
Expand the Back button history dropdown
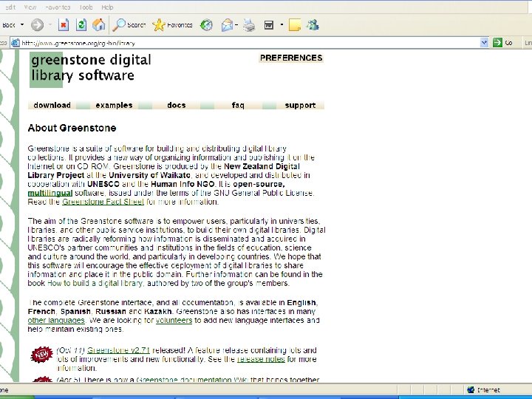pyautogui.click(x=22, y=25)
